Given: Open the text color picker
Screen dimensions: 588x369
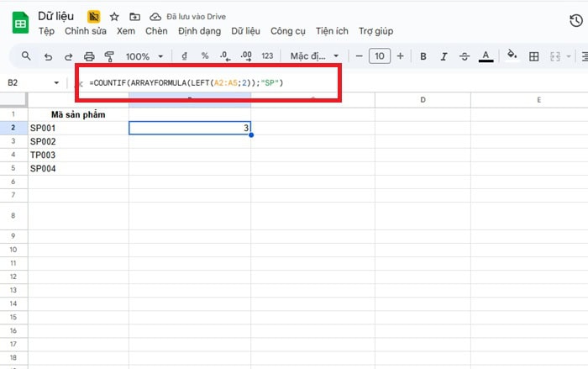Looking at the screenshot, I should 485,56.
